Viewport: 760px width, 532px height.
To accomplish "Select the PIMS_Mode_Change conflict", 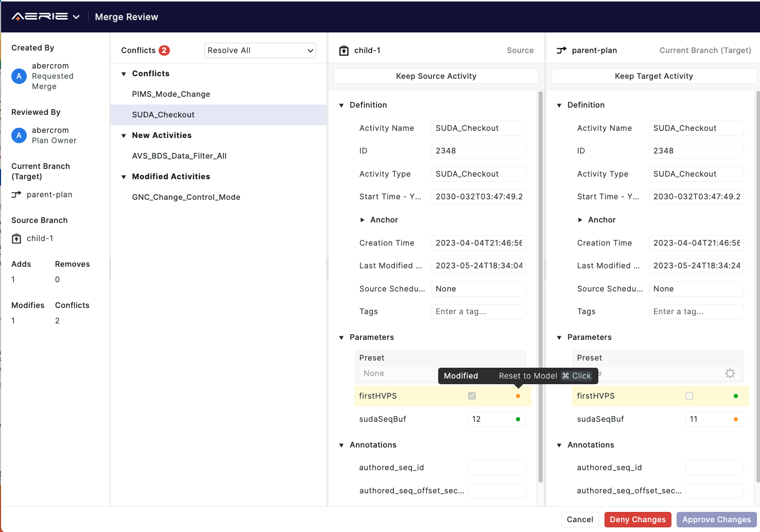I will tap(171, 94).
